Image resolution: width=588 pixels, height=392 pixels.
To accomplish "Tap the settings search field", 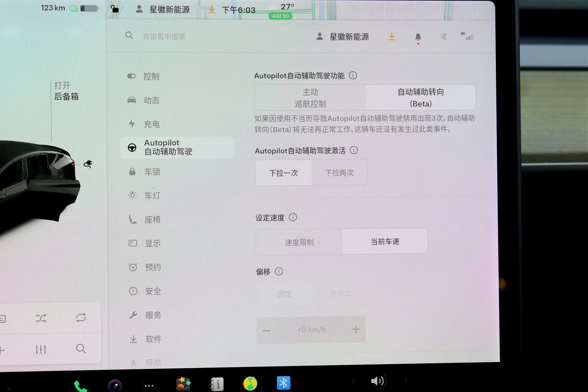I will 164,37.
